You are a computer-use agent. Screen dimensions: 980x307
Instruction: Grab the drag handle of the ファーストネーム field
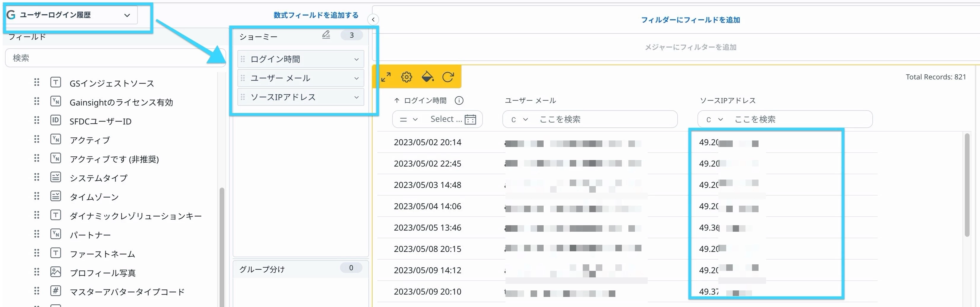(36, 253)
